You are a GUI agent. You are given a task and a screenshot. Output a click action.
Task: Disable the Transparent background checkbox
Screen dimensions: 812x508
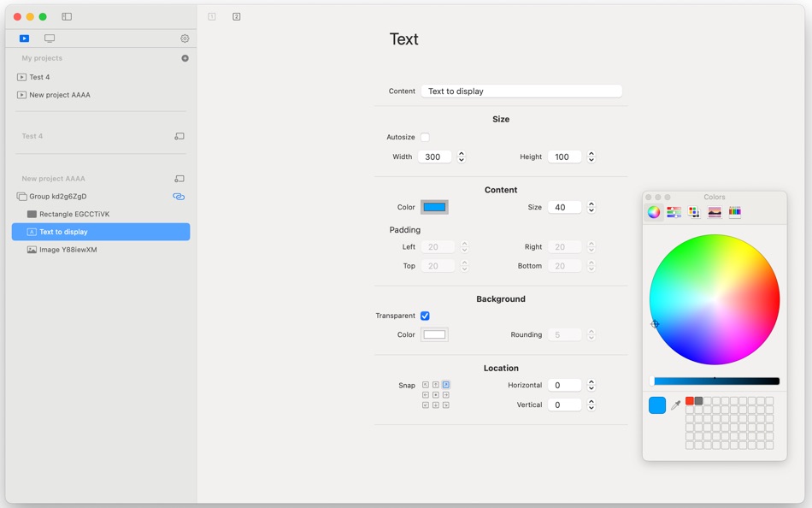tap(425, 316)
